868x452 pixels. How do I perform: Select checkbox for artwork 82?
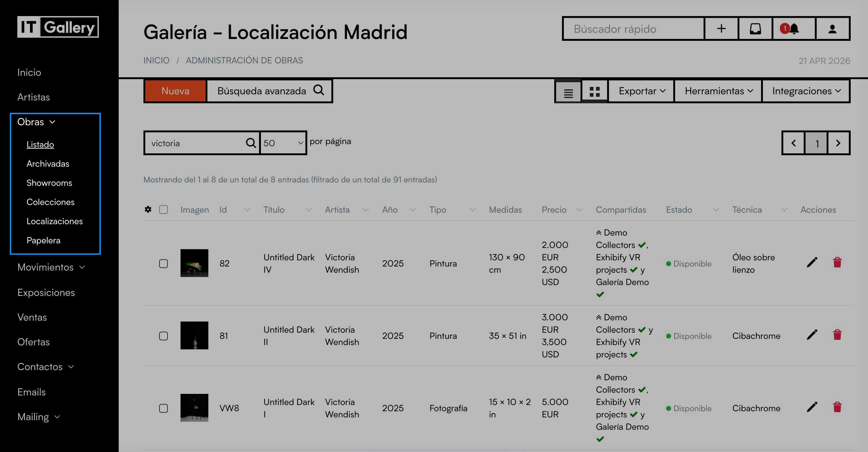tap(164, 263)
